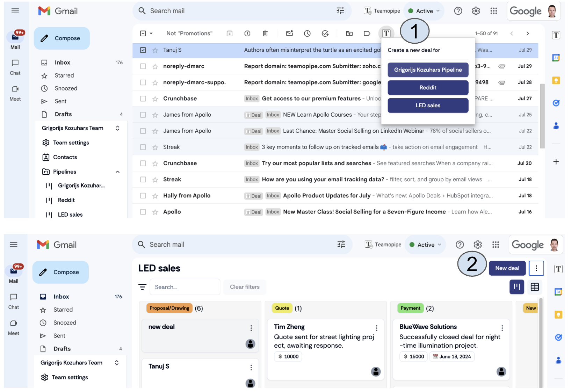Click Compose in the inbox view
The image size is (571, 392).
click(x=62, y=38)
